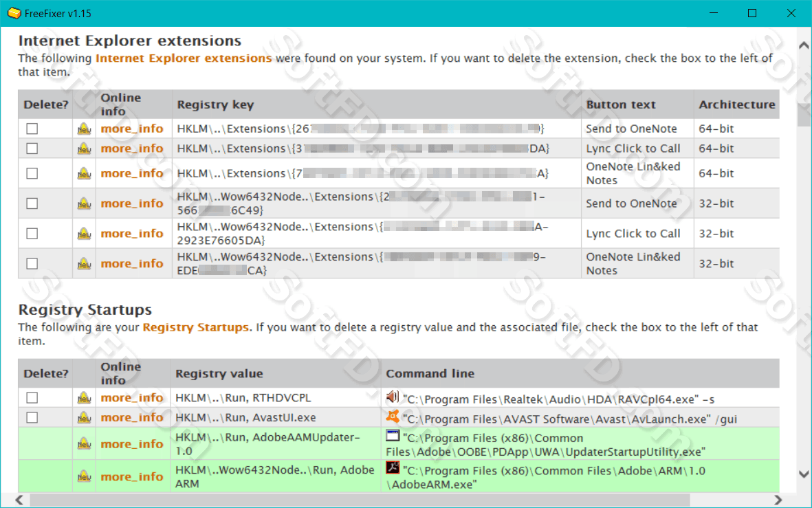Select the 'HKLM\..Wow6432Node..\Run, Adobe ARM' value

click(275, 476)
